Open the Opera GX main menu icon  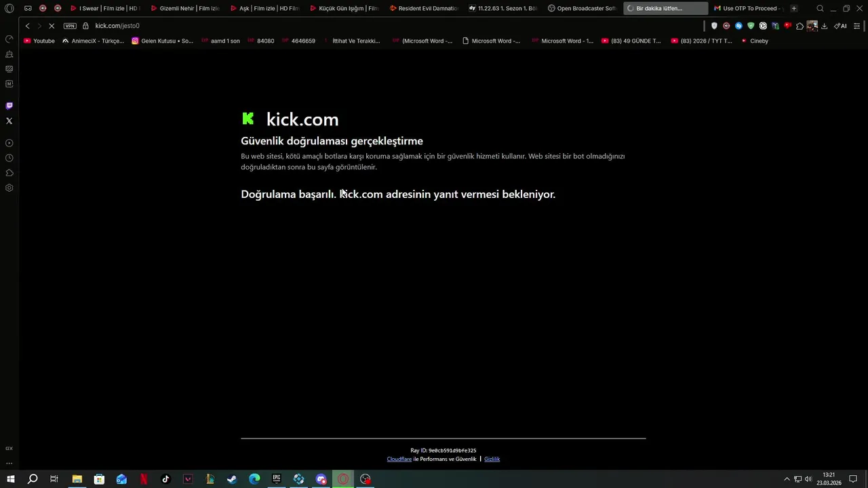point(9,9)
